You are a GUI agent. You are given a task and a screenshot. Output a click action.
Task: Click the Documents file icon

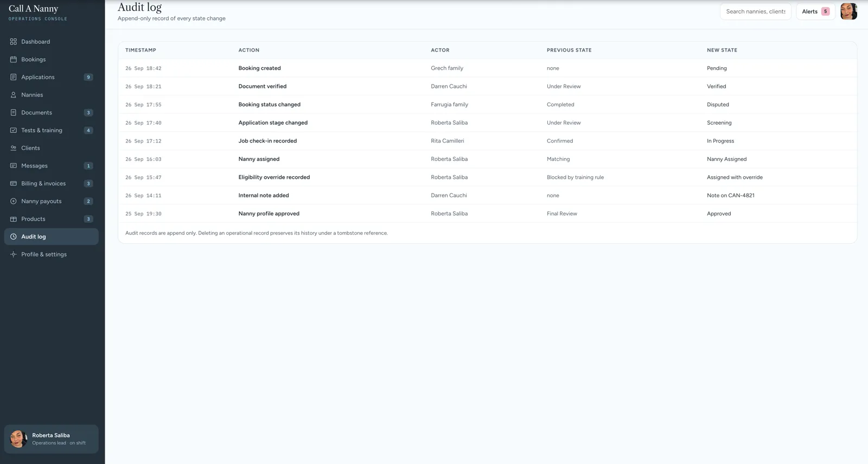(x=14, y=113)
